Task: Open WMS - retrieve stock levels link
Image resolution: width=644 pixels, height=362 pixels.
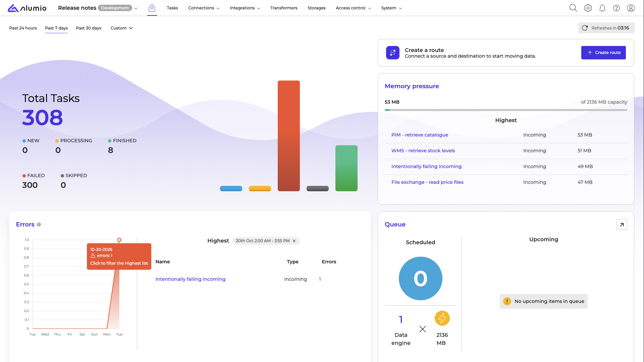Action: point(423,151)
